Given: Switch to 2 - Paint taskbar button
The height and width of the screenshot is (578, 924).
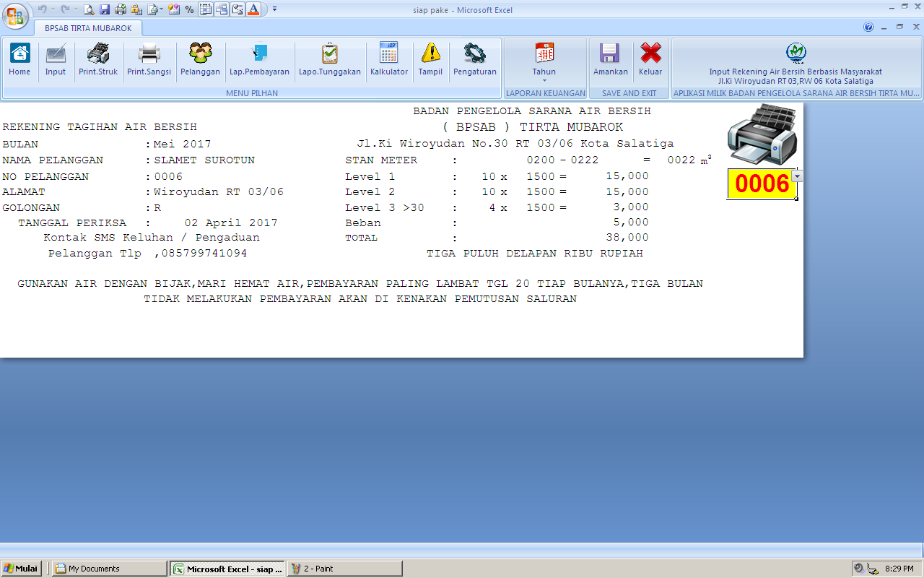Looking at the screenshot, I should 344,569.
